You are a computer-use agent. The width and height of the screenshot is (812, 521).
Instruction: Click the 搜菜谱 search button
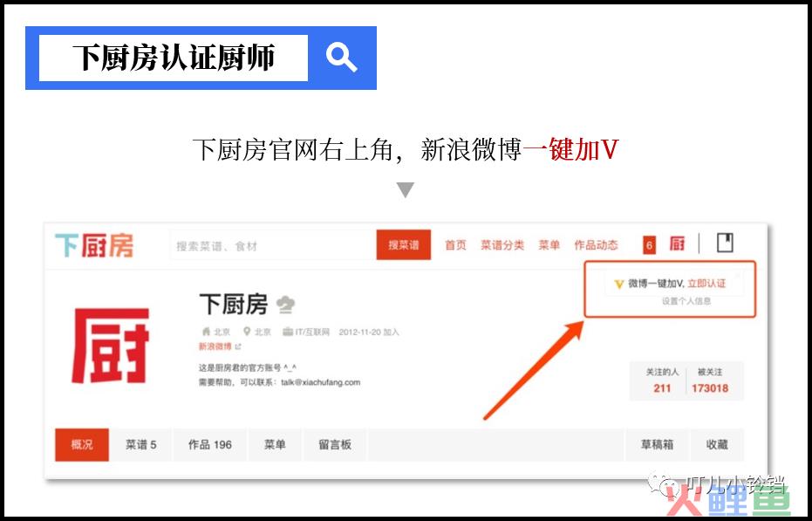coord(404,244)
